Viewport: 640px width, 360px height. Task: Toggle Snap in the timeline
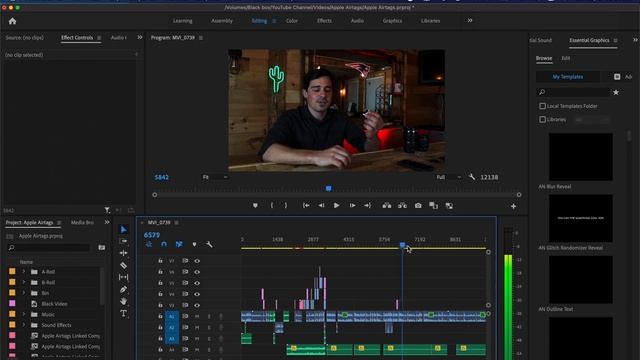[x=164, y=244]
